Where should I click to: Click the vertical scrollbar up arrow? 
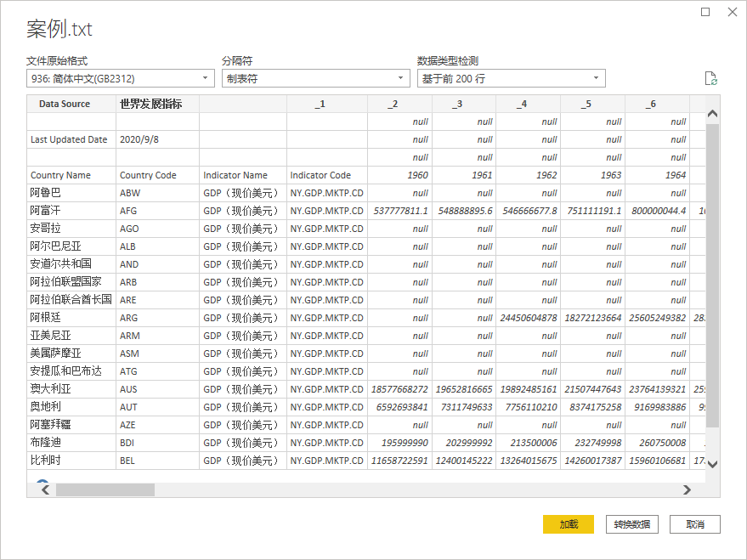(712, 113)
